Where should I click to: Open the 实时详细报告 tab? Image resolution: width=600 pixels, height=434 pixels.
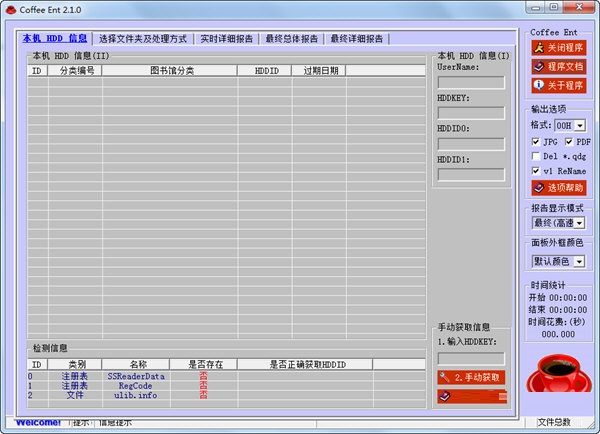click(x=225, y=39)
